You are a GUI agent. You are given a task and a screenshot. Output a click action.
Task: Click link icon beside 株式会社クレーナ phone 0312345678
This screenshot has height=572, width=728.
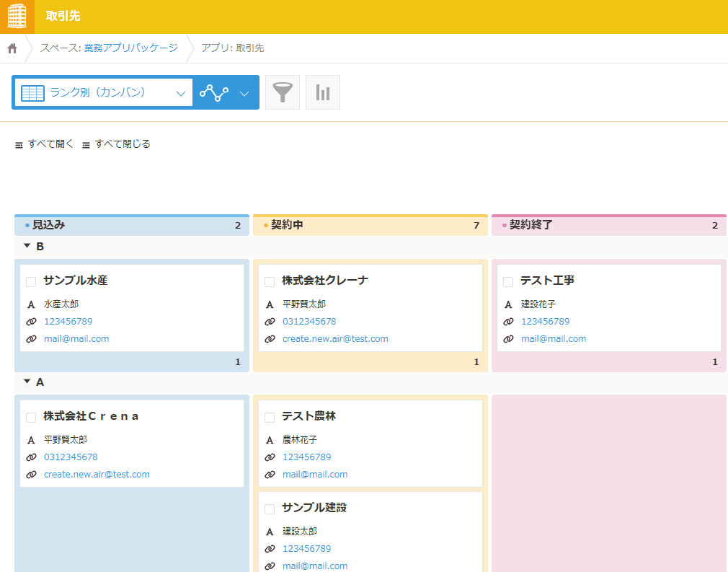point(270,322)
